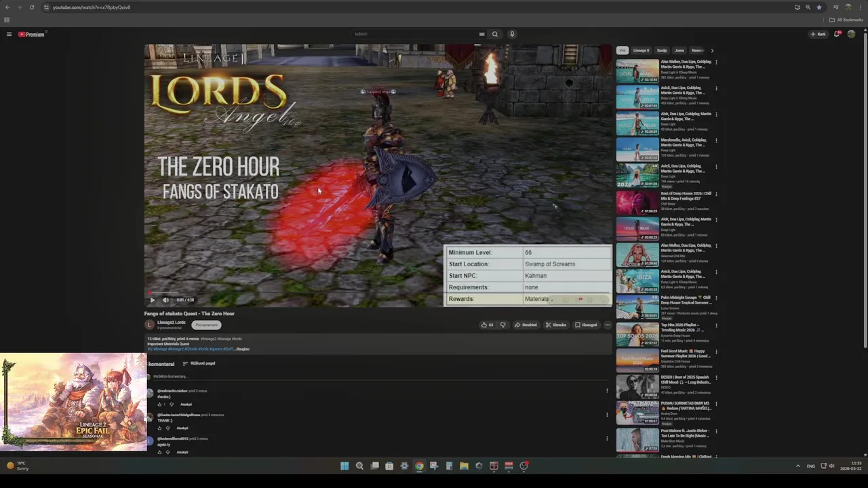Click the add comment field
Image resolution: width=868 pixels, height=488 pixels.
point(380,376)
